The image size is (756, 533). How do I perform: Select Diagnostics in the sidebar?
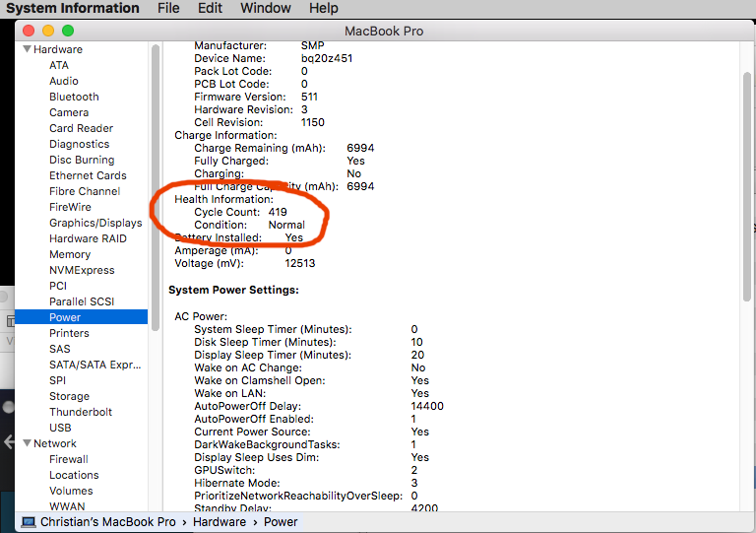tap(79, 144)
